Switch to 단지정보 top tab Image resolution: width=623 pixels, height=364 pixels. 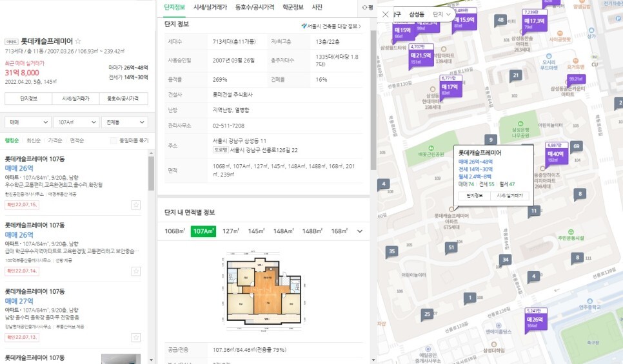(x=174, y=7)
